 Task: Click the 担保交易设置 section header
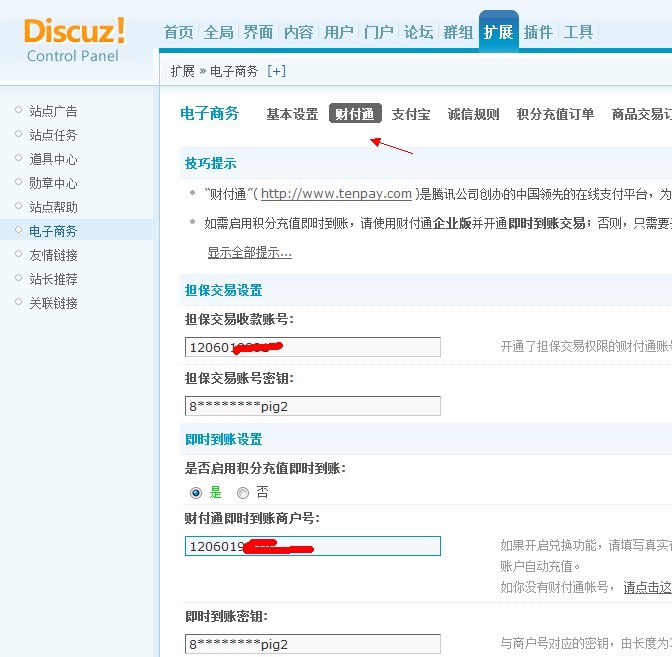[x=223, y=290]
